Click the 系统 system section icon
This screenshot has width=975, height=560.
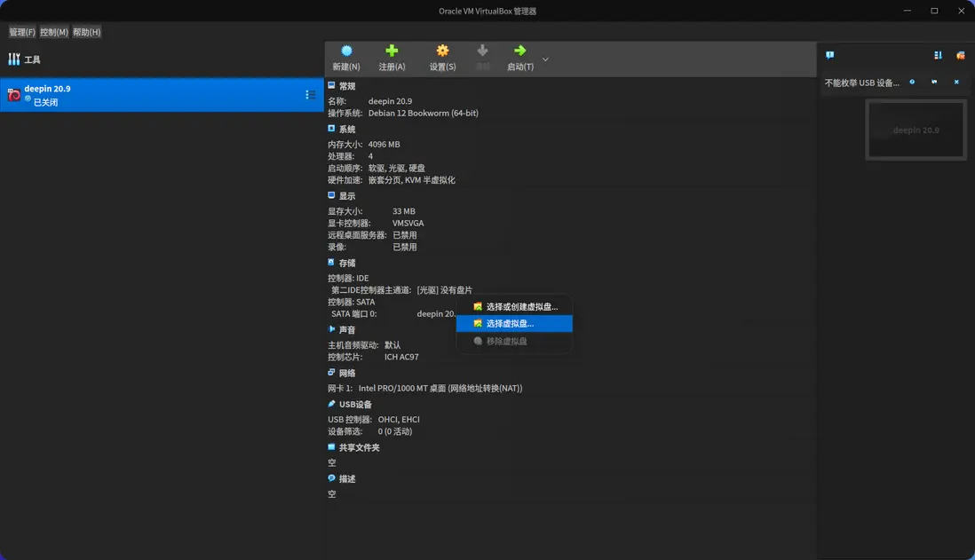[331, 129]
